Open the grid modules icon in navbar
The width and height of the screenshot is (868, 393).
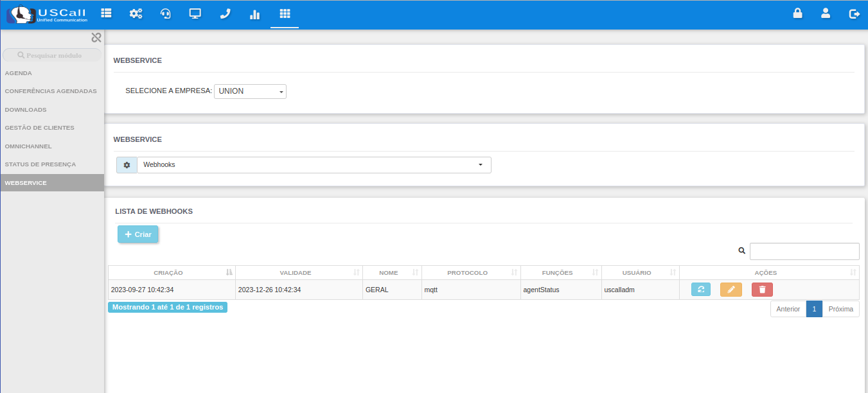coord(285,13)
